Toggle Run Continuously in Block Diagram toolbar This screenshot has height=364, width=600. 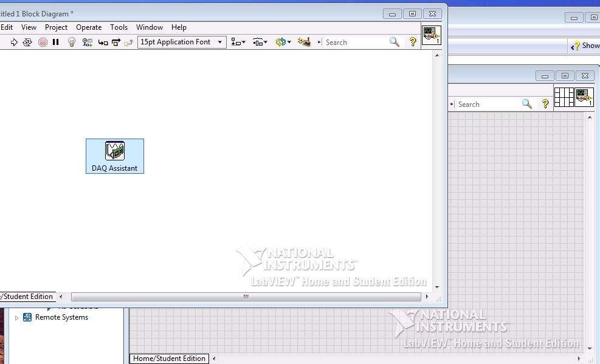27,42
